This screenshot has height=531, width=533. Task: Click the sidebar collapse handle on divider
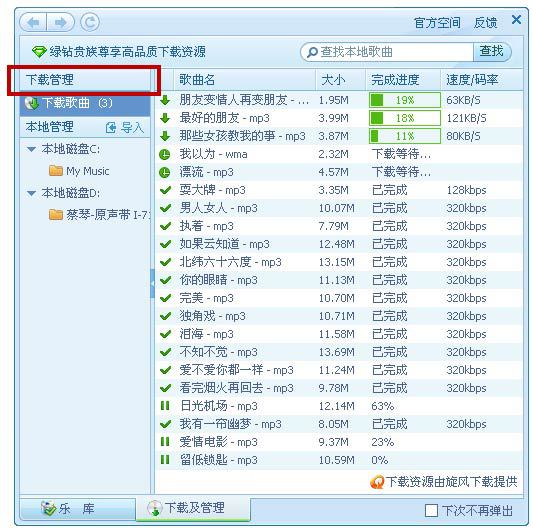click(152, 283)
